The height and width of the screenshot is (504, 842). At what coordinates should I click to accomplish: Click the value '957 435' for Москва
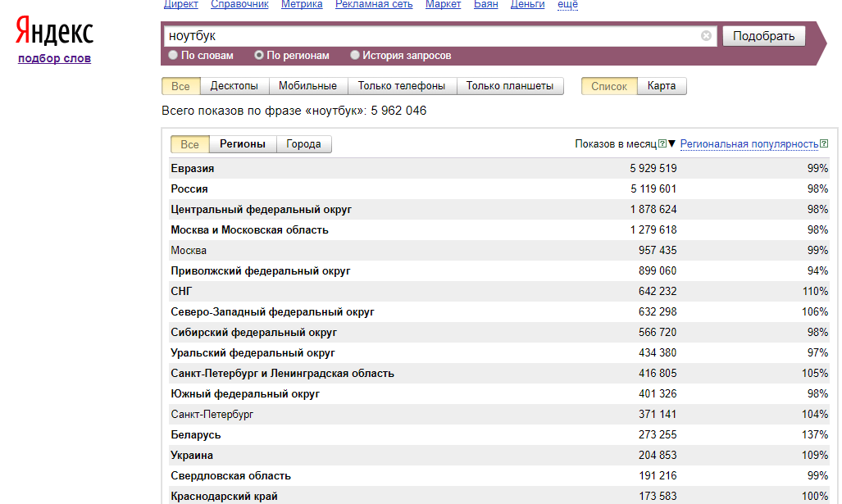(658, 250)
